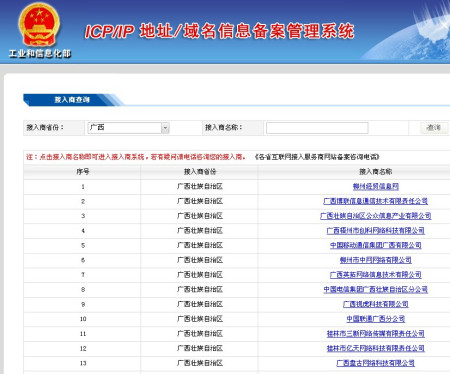Click the ICP/IP 地址/域名信息备案管理系统 title banner
The width and height of the screenshot is (450, 374).
(219, 31)
